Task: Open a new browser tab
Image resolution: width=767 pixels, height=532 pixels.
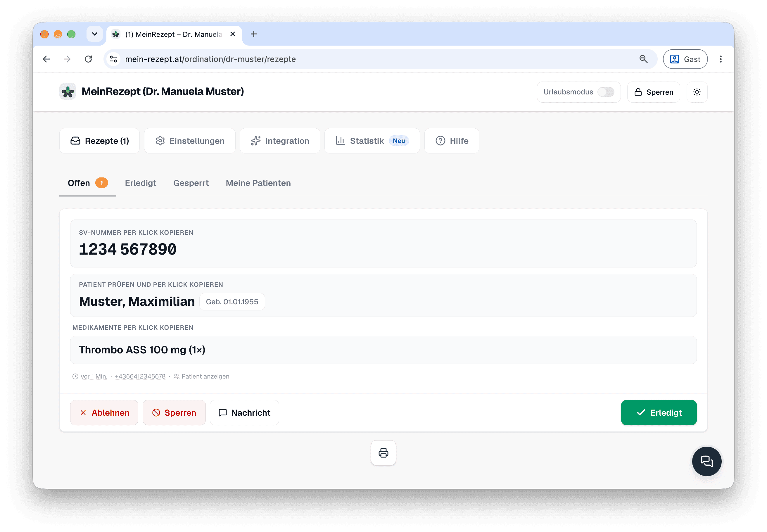Action: click(x=254, y=34)
